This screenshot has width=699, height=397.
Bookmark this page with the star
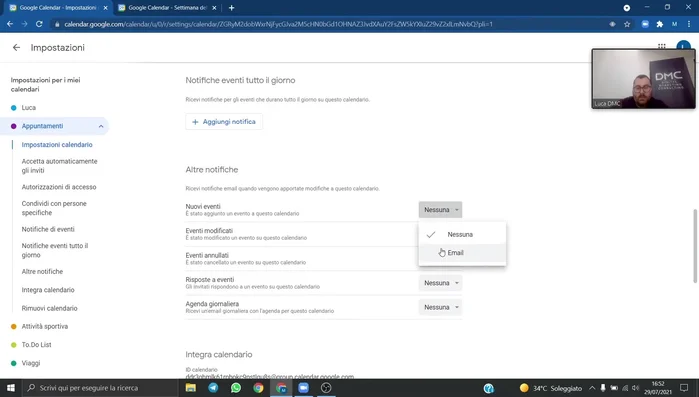(x=627, y=24)
